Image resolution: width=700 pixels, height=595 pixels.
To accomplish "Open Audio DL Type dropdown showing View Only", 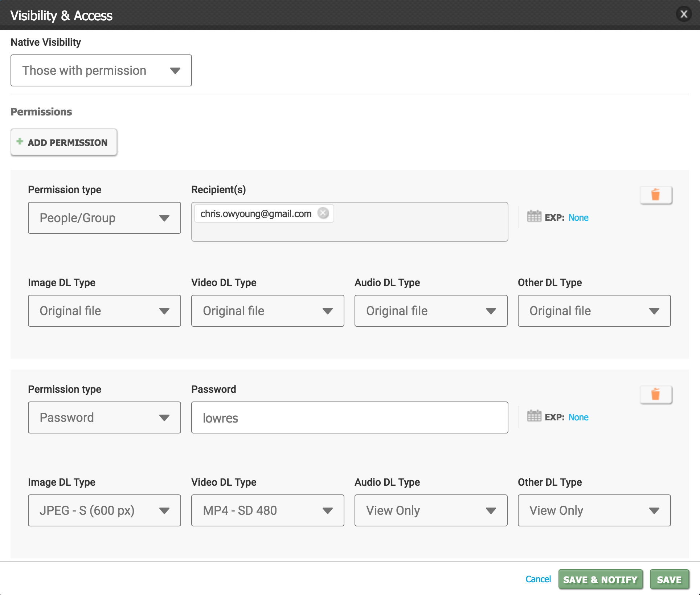I will tap(431, 510).
